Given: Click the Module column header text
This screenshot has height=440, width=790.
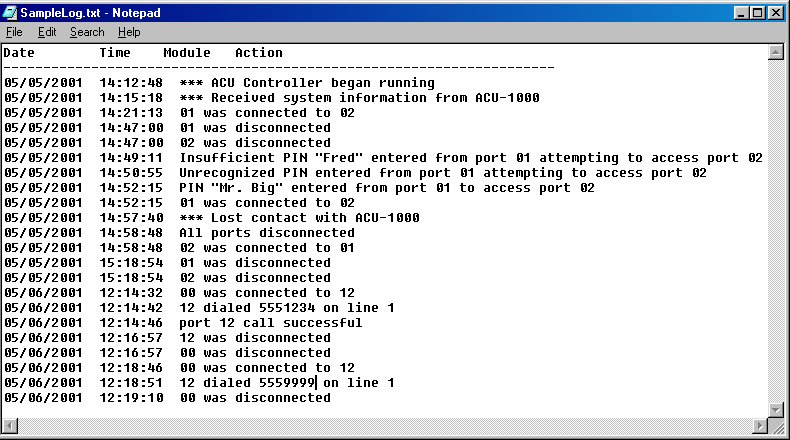Looking at the screenshot, I should coord(187,53).
